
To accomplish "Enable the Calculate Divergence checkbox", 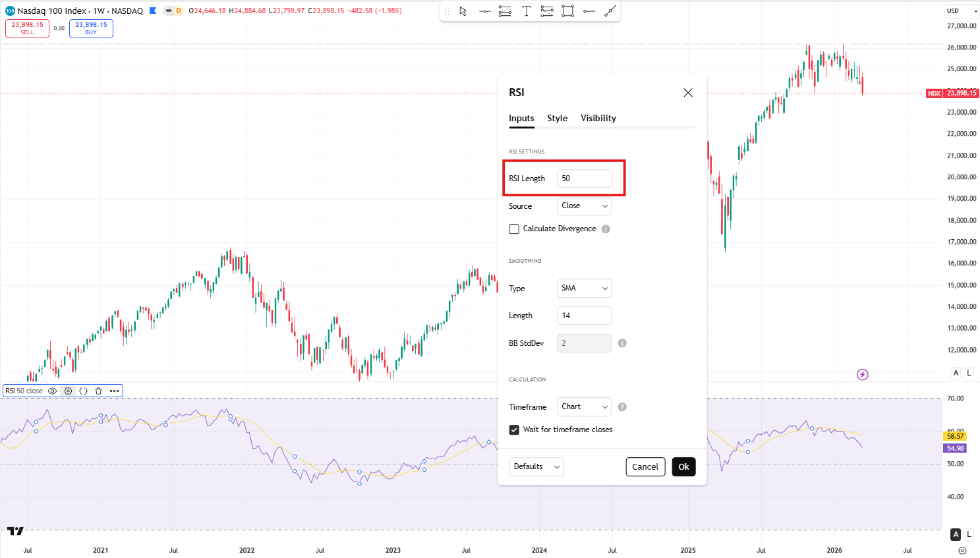I will (x=514, y=229).
